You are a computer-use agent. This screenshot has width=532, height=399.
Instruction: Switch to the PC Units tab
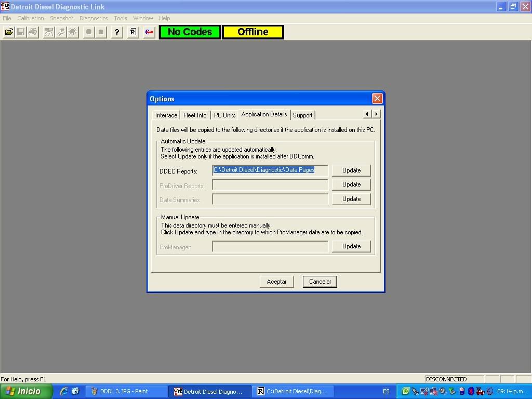point(224,115)
